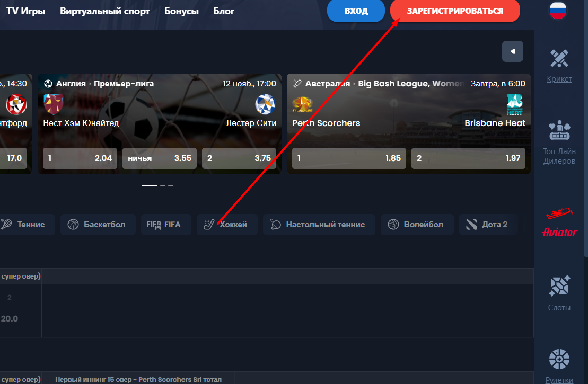Screen dimensions: 588x384
Task: Click Perth Scorchers team logo
Action: 302,104
